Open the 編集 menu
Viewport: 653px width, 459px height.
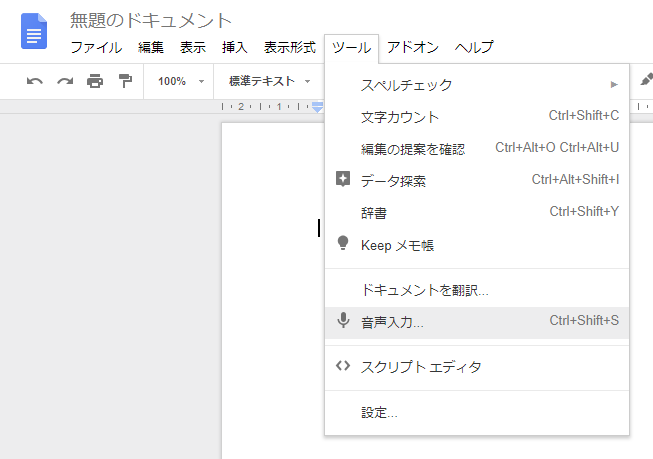151,47
